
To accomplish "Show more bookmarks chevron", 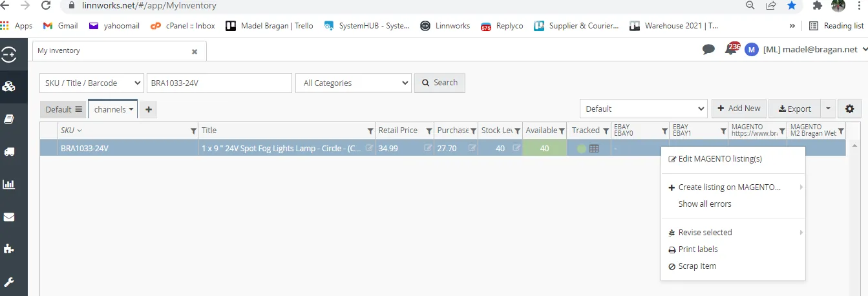I will click(792, 26).
